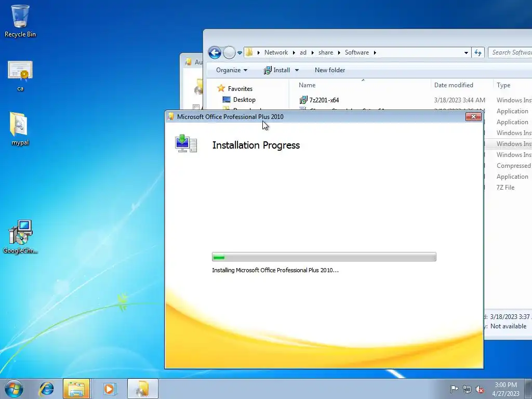Click the Explorer forward navigation button
This screenshot has width=532, height=399.
point(229,52)
